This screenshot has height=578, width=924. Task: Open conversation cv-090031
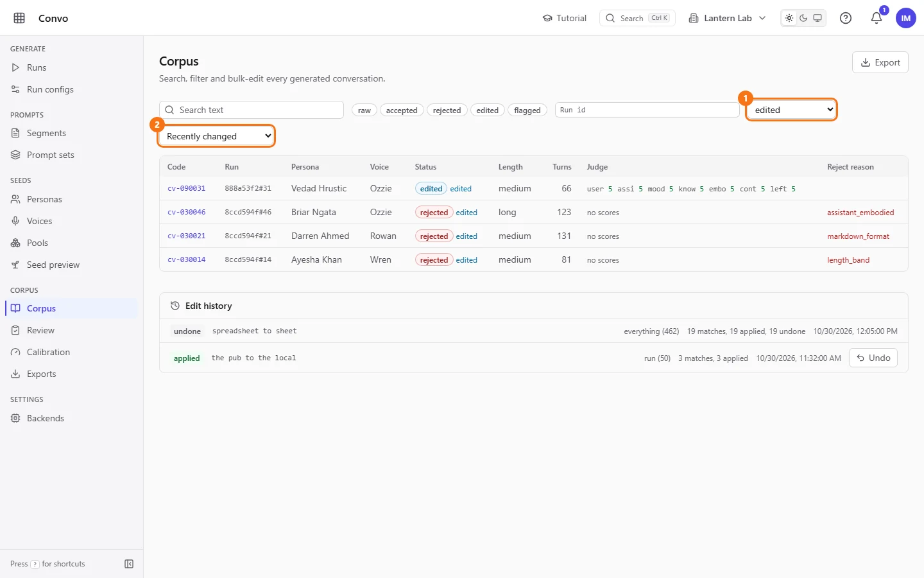(x=187, y=189)
